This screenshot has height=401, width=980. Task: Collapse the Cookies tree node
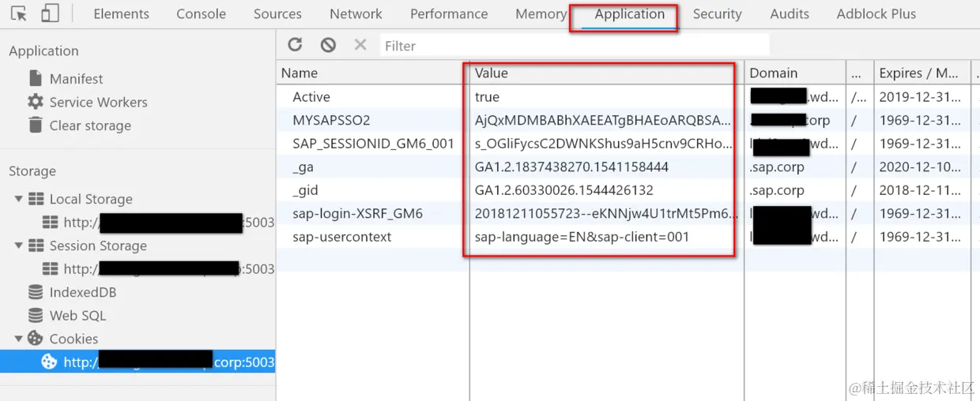click(x=18, y=339)
